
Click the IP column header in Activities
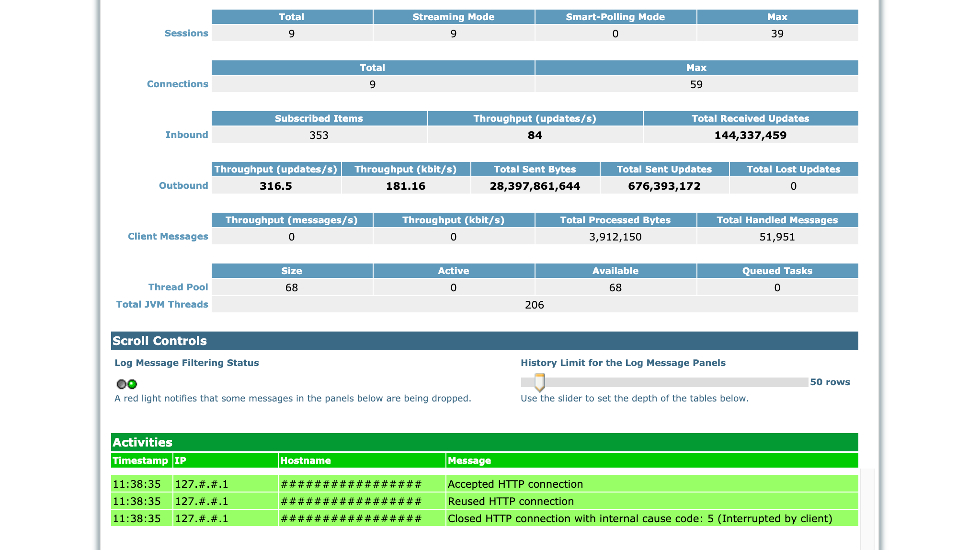181,460
